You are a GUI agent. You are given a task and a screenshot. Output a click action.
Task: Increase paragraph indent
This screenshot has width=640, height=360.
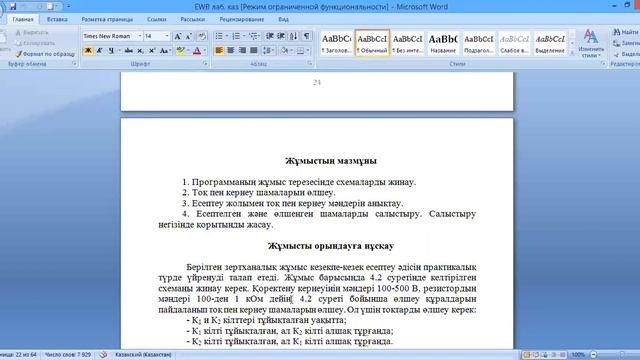tap(281, 36)
